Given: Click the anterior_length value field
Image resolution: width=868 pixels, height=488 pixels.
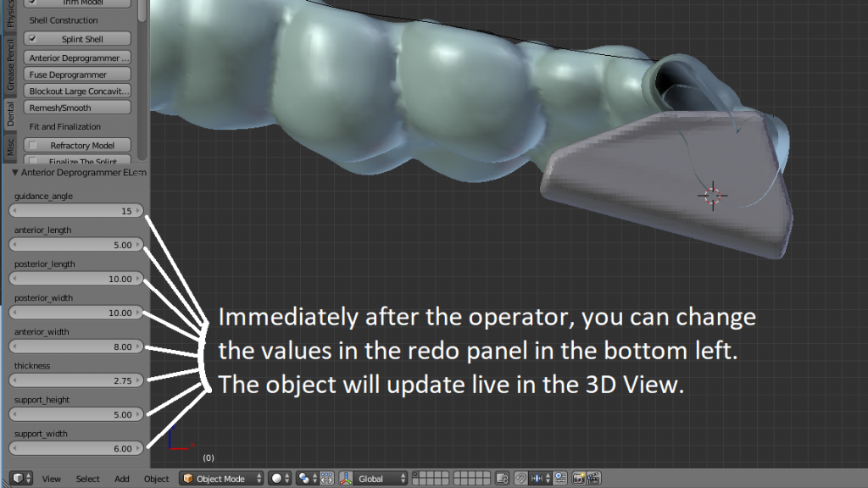Looking at the screenshot, I should tap(76, 245).
